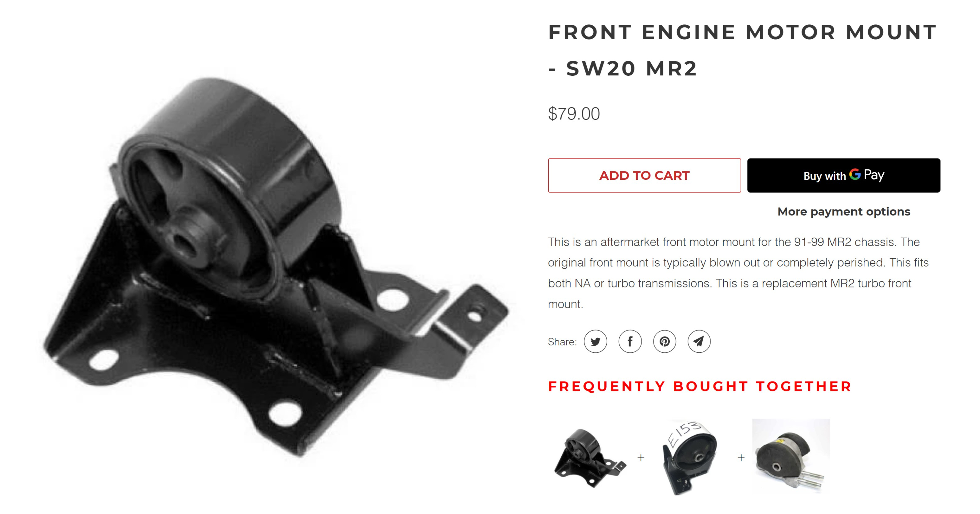Click the Google G logo in the pay button
The height and width of the screenshot is (514, 980).
click(855, 175)
